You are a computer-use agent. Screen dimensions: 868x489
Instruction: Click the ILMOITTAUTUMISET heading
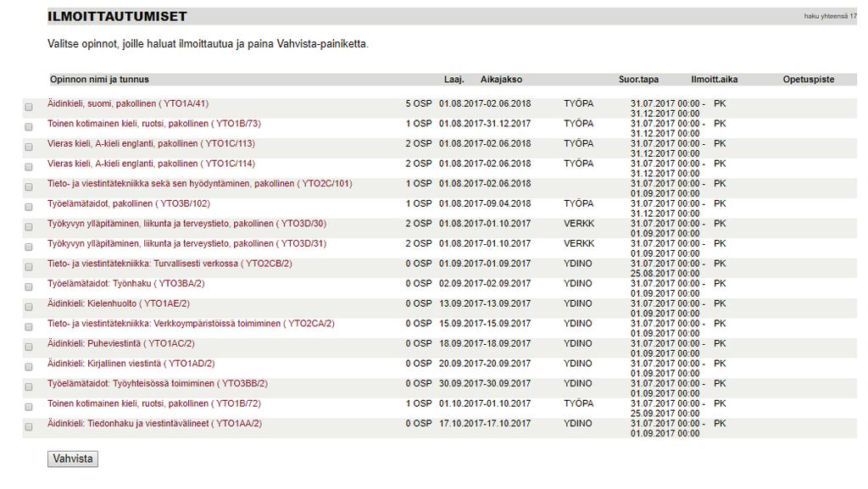117,17
